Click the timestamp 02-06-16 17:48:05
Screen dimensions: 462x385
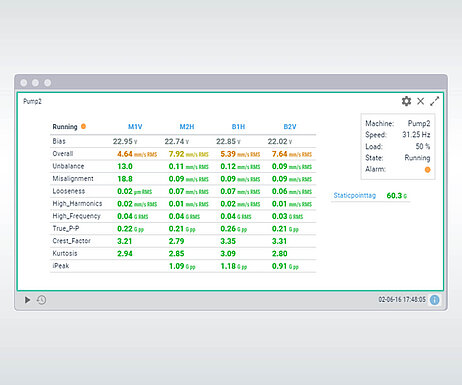(402, 299)
